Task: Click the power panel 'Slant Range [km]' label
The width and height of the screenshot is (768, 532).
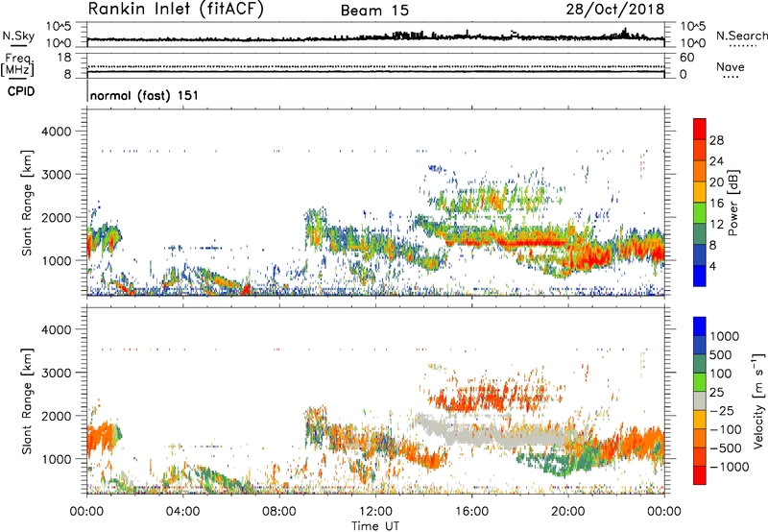Action: pos(27,203)
